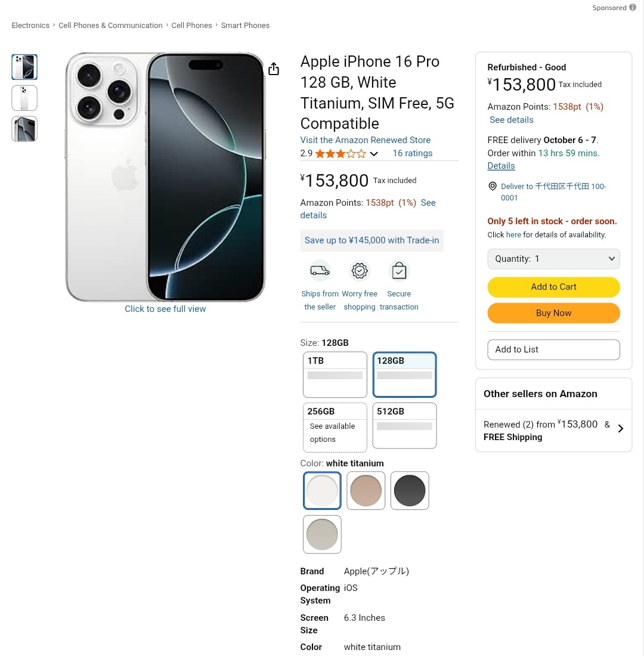Open the Quantity dropdown
Screen dimensions: 644x656
(x=553, y=259)
